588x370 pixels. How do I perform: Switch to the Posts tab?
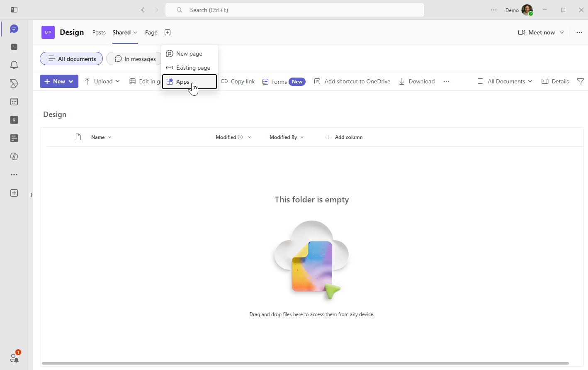pyautogui.click(x=99, y=32)
